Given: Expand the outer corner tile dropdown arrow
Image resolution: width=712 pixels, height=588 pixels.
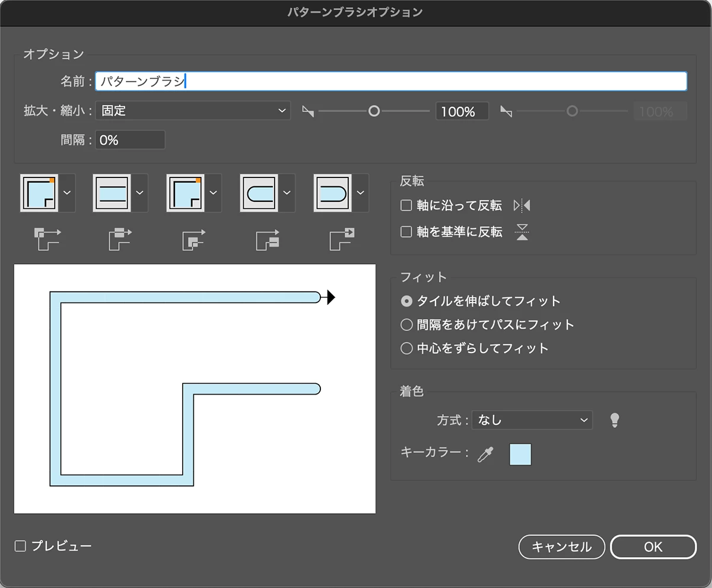Looking at the screenshot, I should [67, 193].
